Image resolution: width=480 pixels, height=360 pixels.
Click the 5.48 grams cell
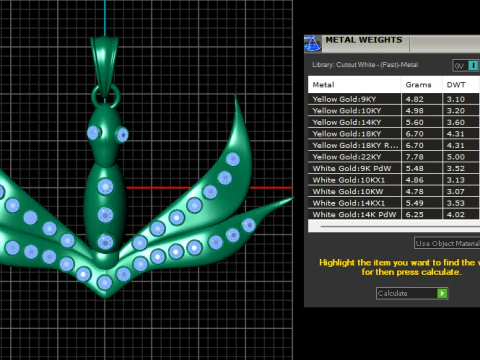pos(422,168)
